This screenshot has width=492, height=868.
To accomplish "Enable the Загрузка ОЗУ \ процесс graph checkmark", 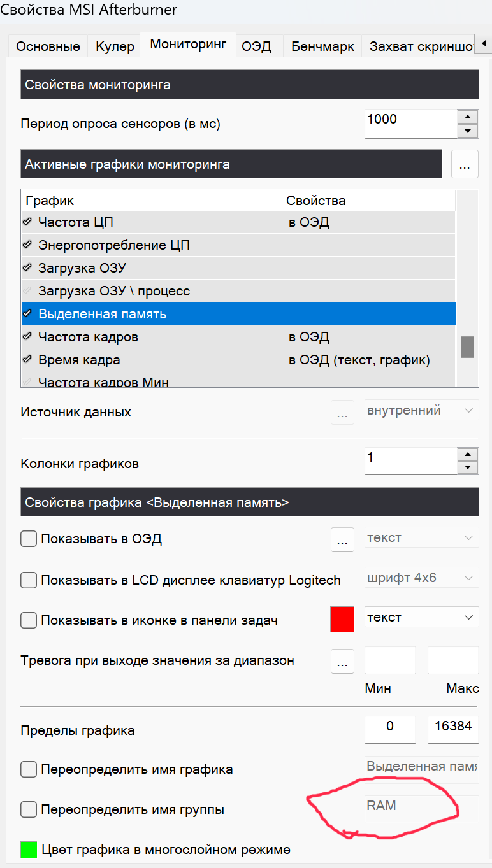I will point(27,291).
